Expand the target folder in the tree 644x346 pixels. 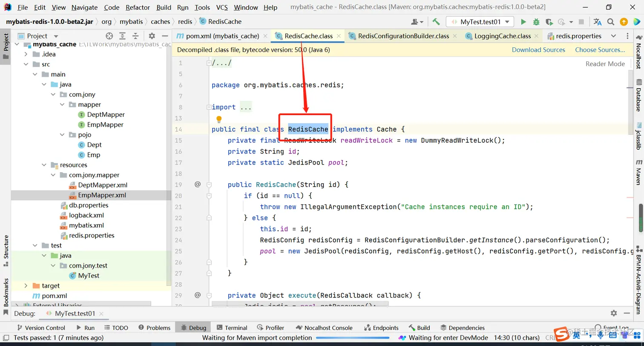point(26,285)
